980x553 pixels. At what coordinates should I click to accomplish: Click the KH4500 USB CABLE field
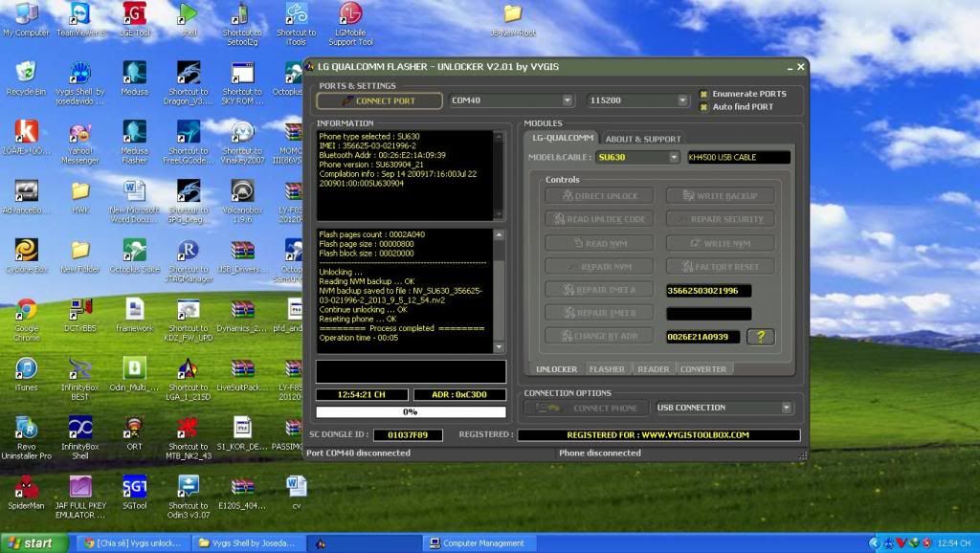point(739,158)
